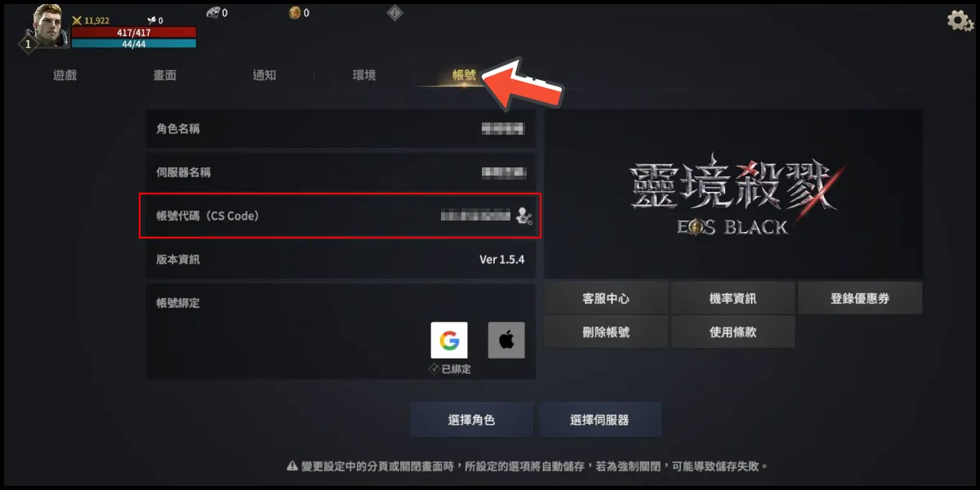Click the 登錄優惠券 coupon button
Viewport: 980px width, 490px height.
(x=860, y=298)
